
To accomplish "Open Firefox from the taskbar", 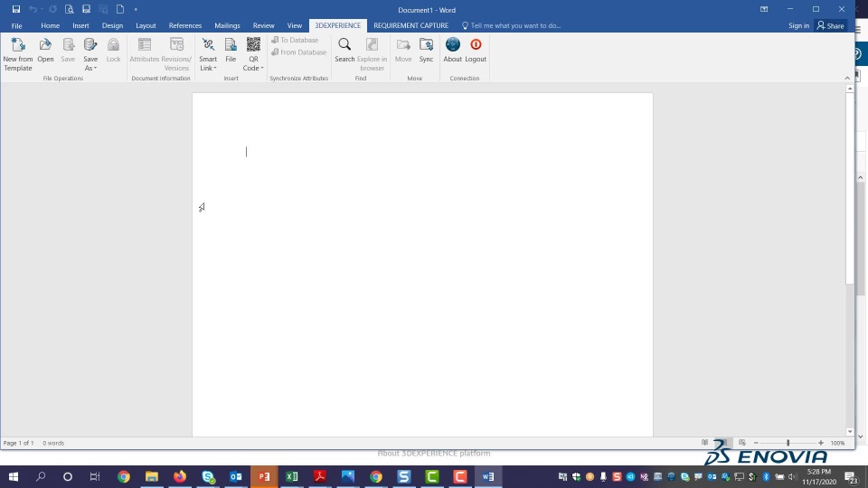I will pyautogui.click(x=180, y=476).
